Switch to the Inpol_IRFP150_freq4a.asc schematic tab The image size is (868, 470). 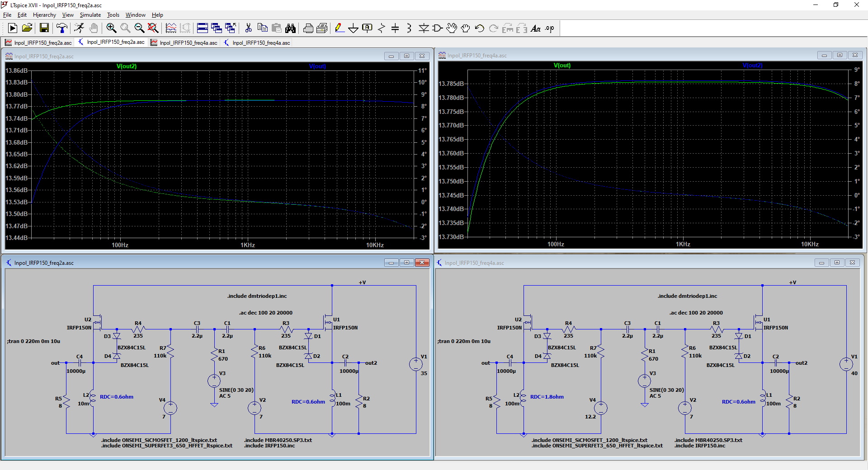point(257,42)
